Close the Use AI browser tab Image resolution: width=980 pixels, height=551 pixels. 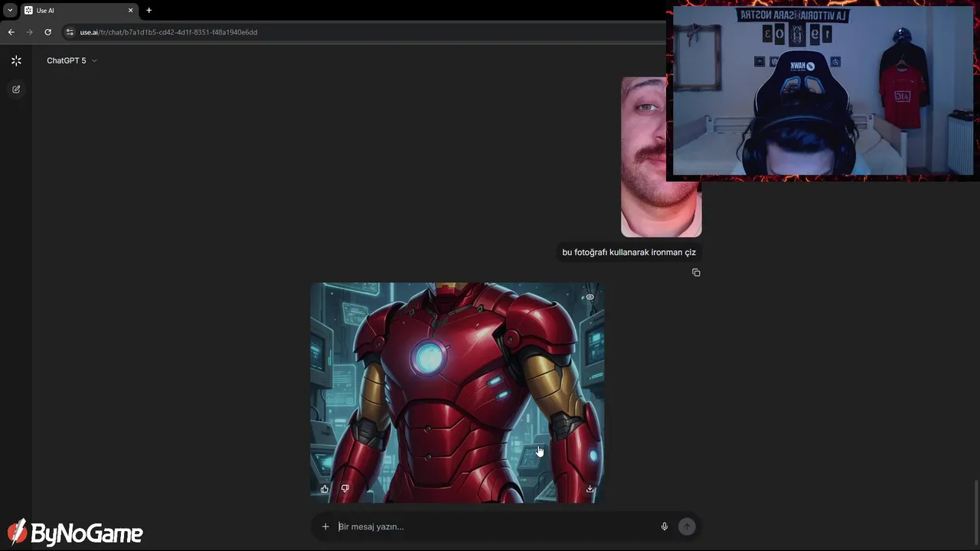[130, 11]
